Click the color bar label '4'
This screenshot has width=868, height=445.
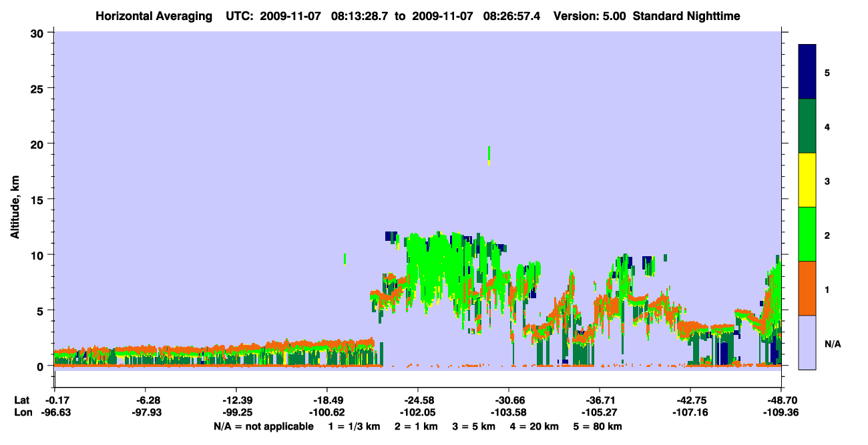coord(827,126)
